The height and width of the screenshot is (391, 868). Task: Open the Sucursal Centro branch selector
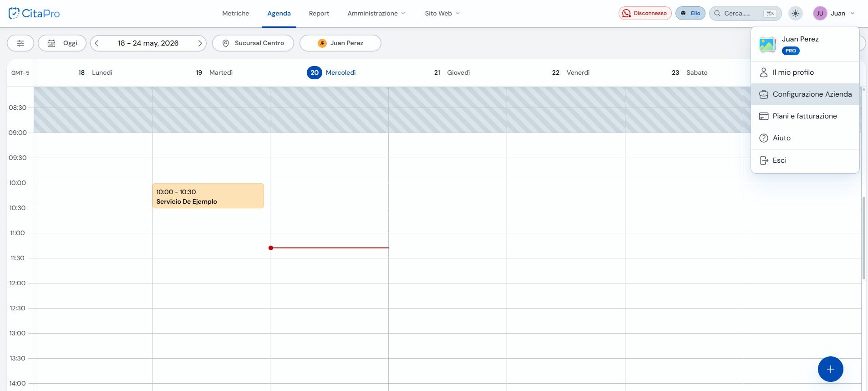point(253,43)
